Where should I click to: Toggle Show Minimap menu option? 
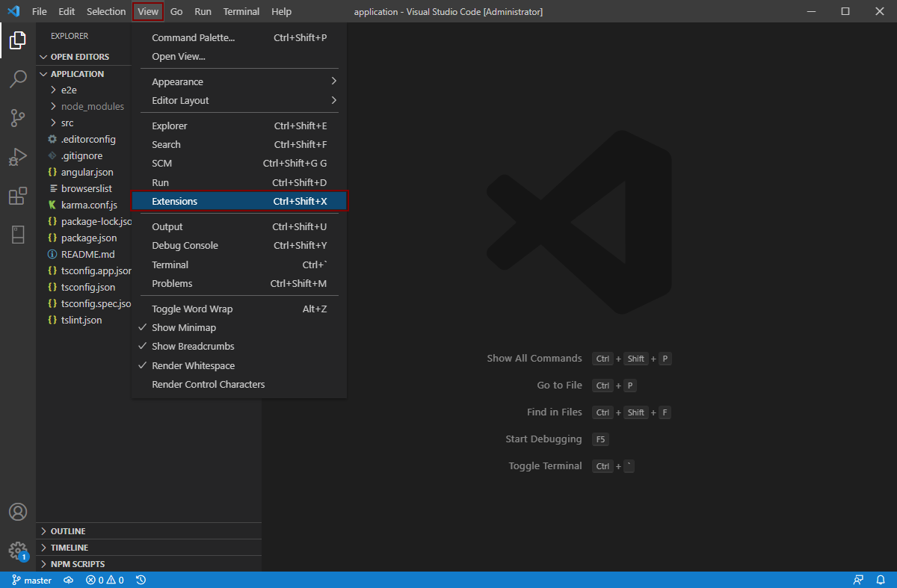(x=239, y=327)
